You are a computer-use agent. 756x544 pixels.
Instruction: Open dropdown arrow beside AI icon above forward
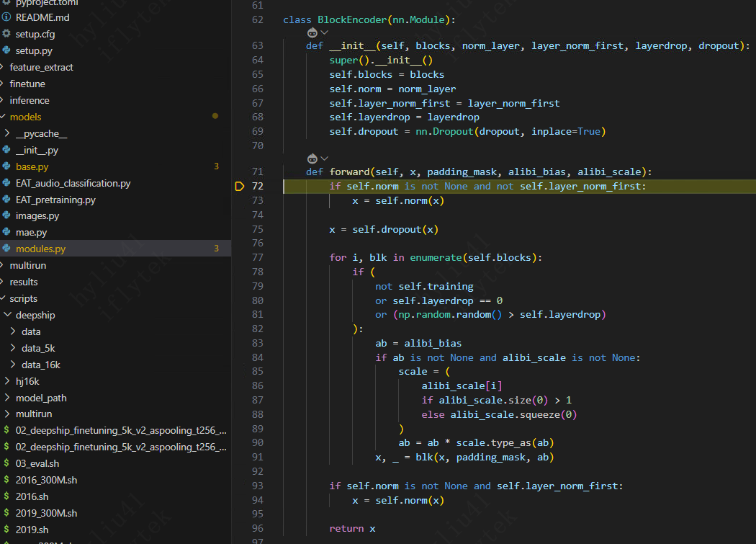tap(325, 159)
